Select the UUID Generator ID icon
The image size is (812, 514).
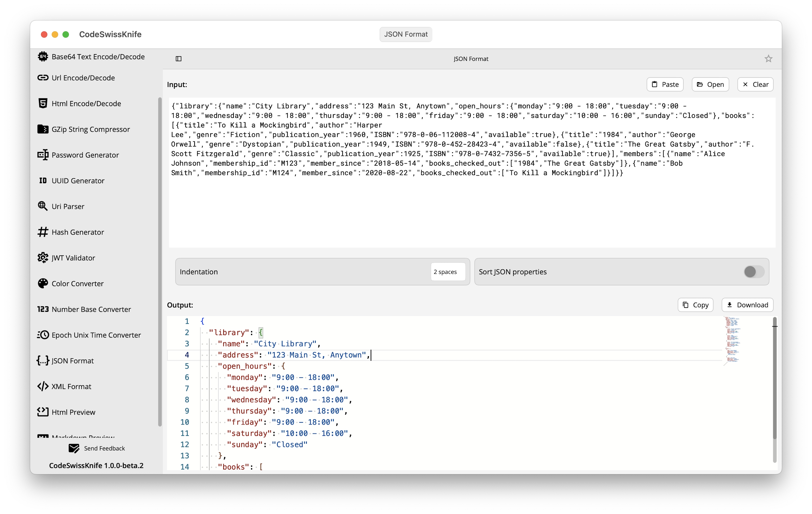coord(43,180)
